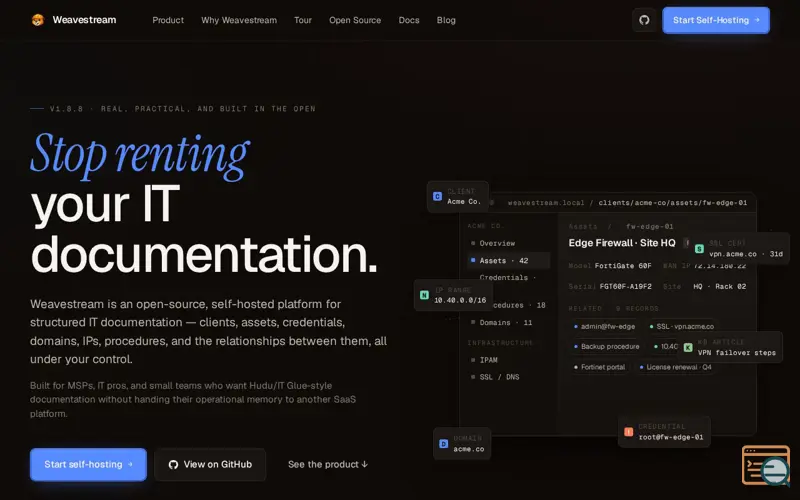Viewport: 800px width, 500px height.
Task: Click the FGT60F-A19F2 serial value
Action: click(x=626, y=286)
